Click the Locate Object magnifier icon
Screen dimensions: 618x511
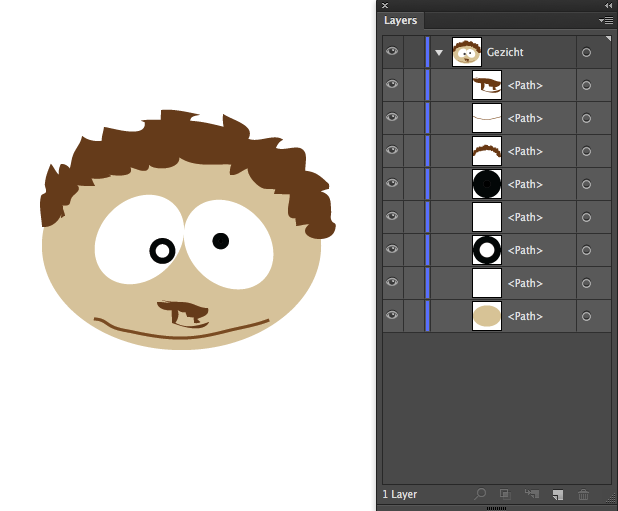tap(480, 494)
